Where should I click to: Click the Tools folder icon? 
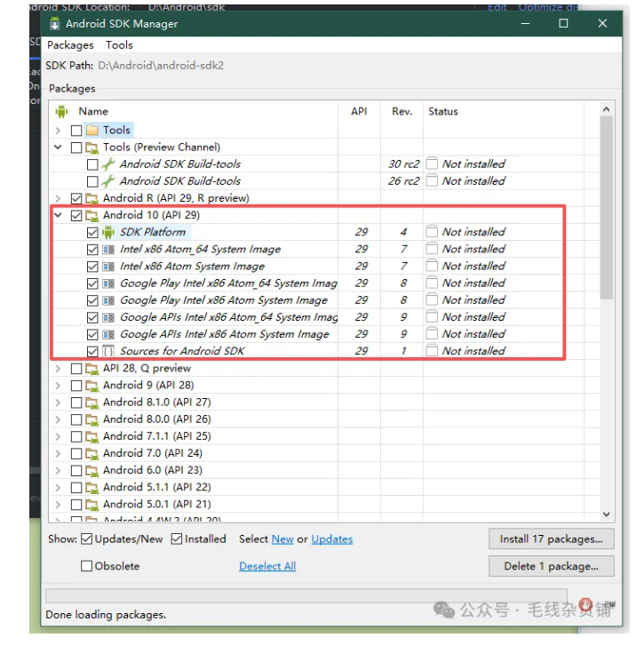pos(92,131)
